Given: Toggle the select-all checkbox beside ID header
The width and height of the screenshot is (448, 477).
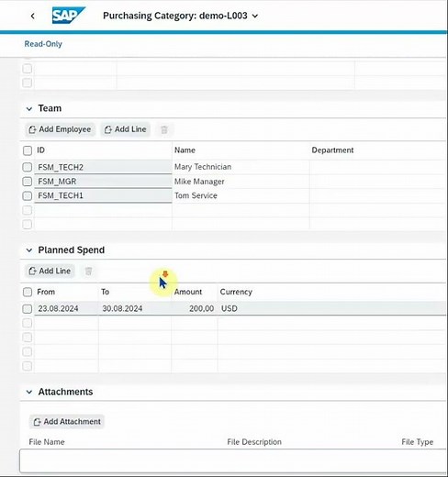Looking at the screenshot, I should pos(28,150).
